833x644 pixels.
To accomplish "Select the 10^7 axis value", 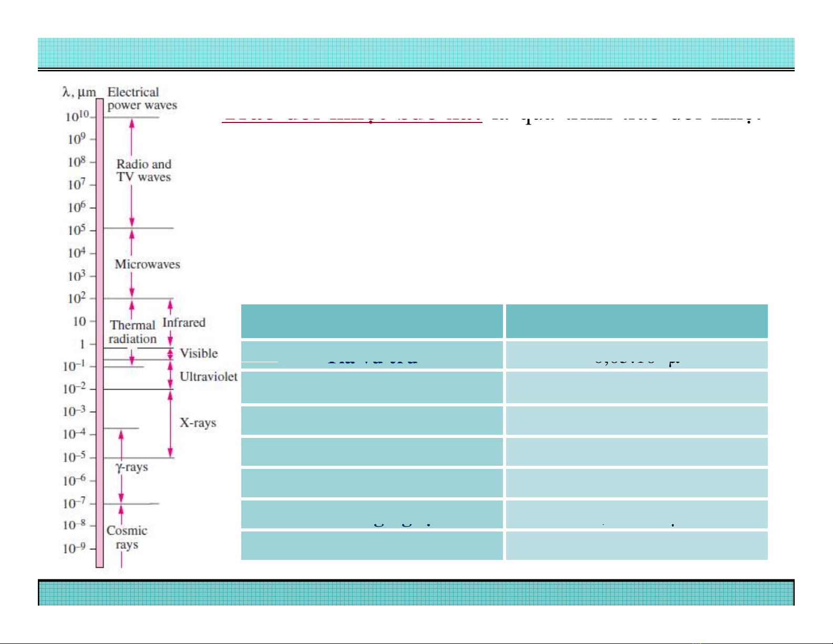I will point(77,185).
